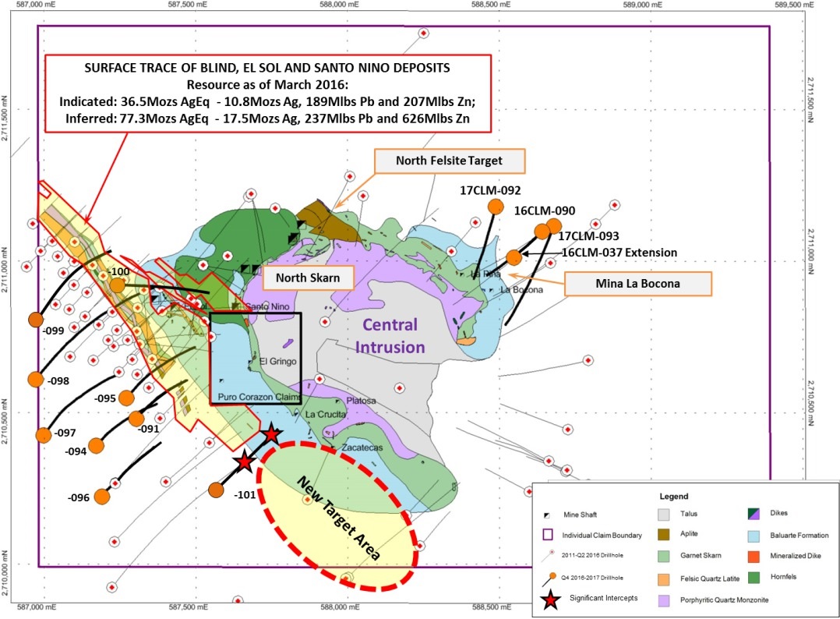Click the Felsic Quartz Latite legend swatch
840x619 pixels.
point(663,578)
